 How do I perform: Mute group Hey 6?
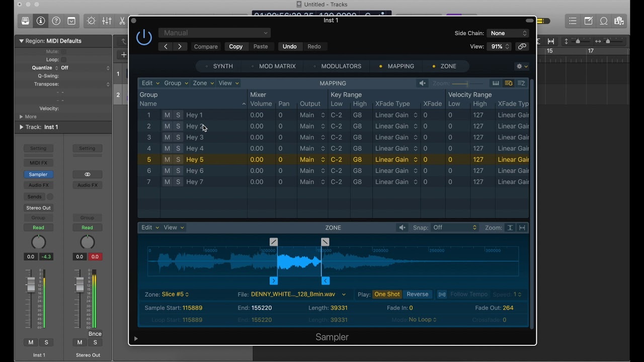(167, 170)
